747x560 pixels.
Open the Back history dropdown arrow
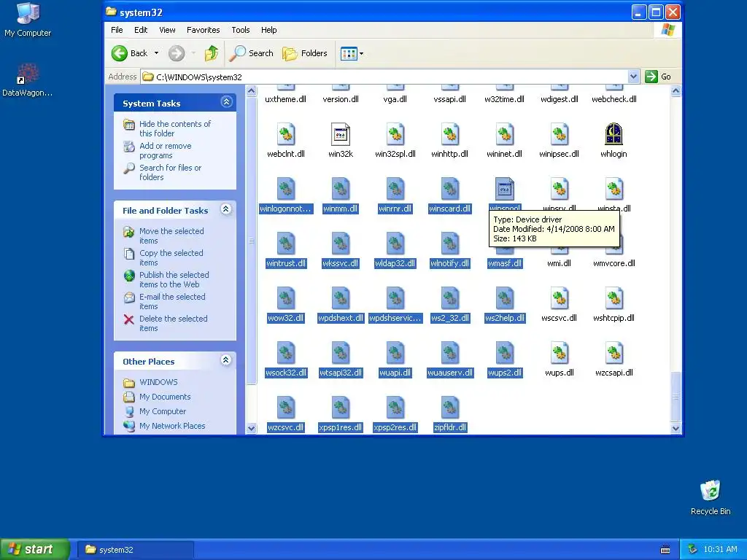[x=156, y=53]
